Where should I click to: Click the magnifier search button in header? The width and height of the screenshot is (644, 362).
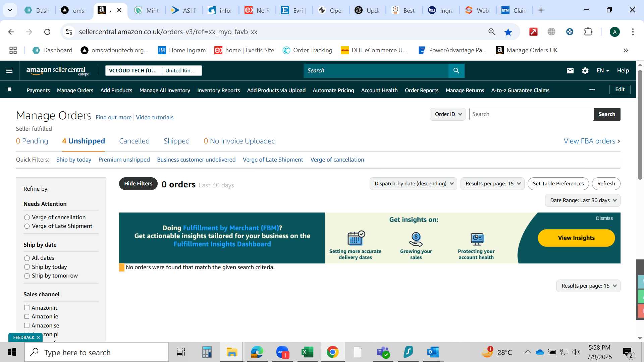point(456,71)
